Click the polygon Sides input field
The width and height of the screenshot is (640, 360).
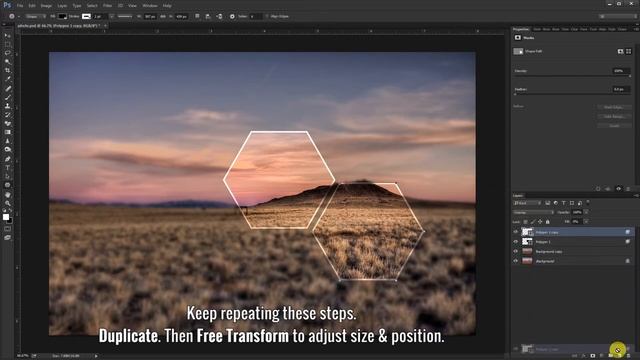click(x=255, y=16)
